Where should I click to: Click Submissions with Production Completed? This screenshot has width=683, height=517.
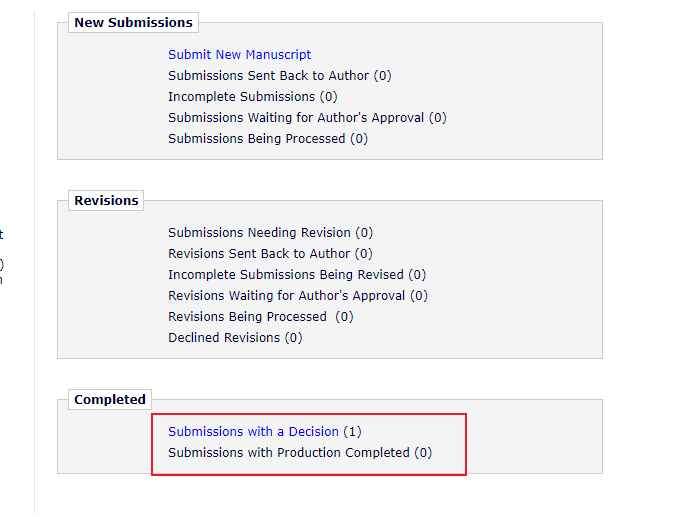point(289,453)
